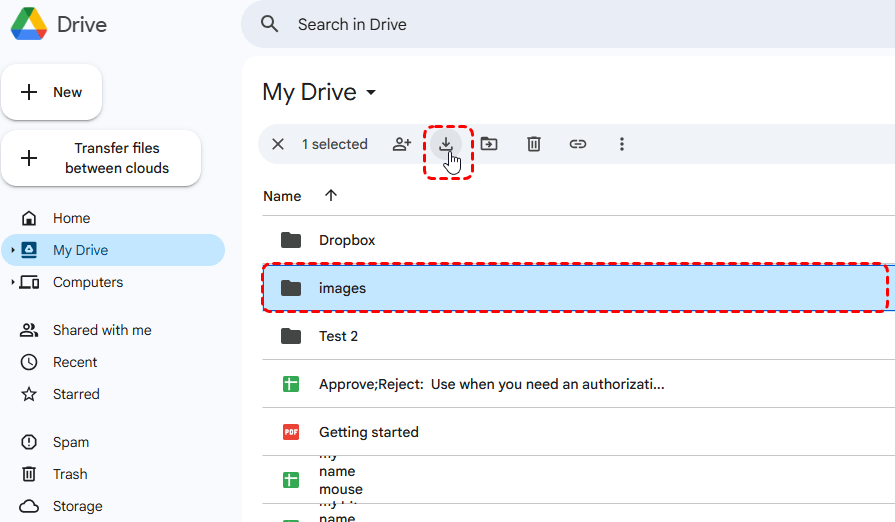Click the Dropbox folder icon
The height and width of the screenshot is (522, 895).
[x=291, y=240]
